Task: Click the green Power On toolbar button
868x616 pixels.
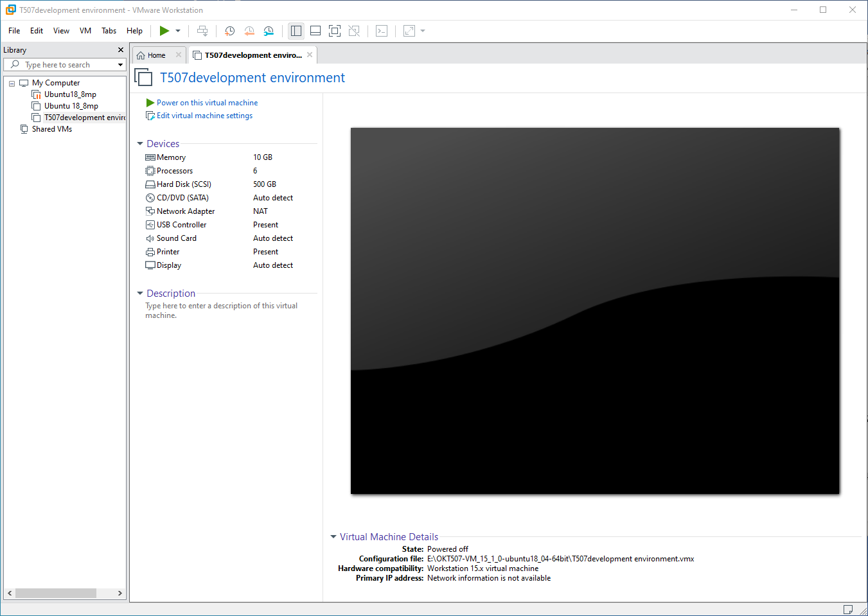Action: click(x=164, y=31)
